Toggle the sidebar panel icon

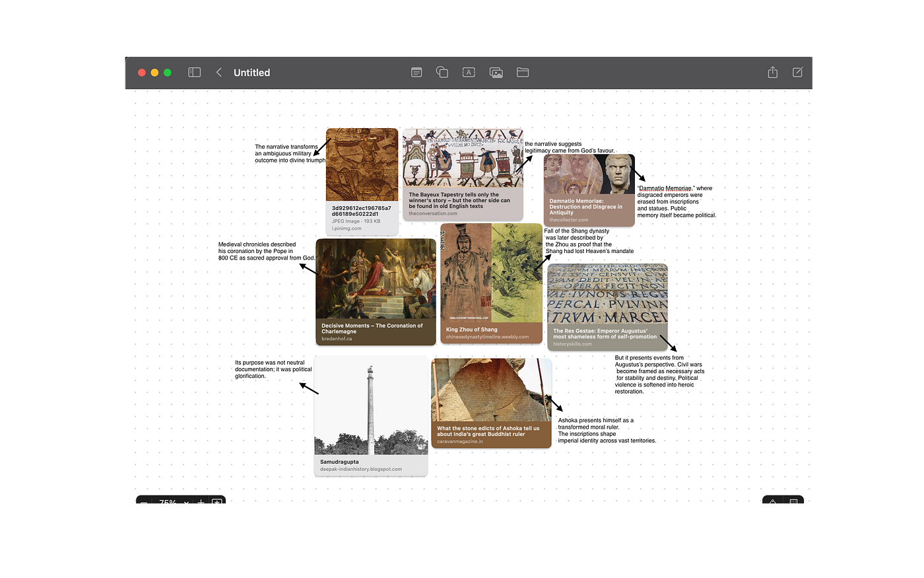[194, 73]
